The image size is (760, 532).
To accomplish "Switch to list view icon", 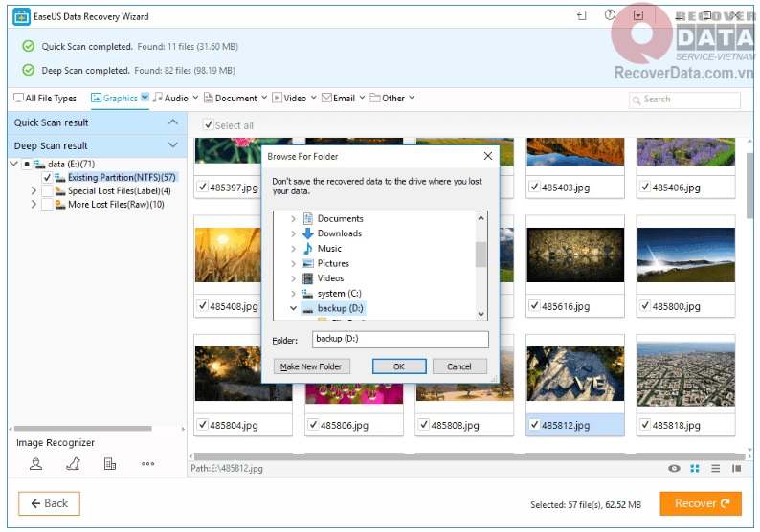I will click(715, 468).
